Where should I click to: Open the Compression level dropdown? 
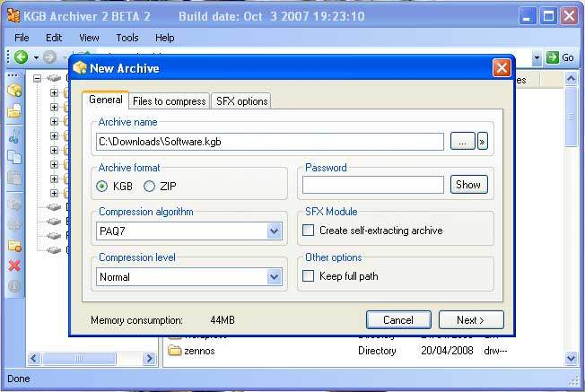[275, 277]
